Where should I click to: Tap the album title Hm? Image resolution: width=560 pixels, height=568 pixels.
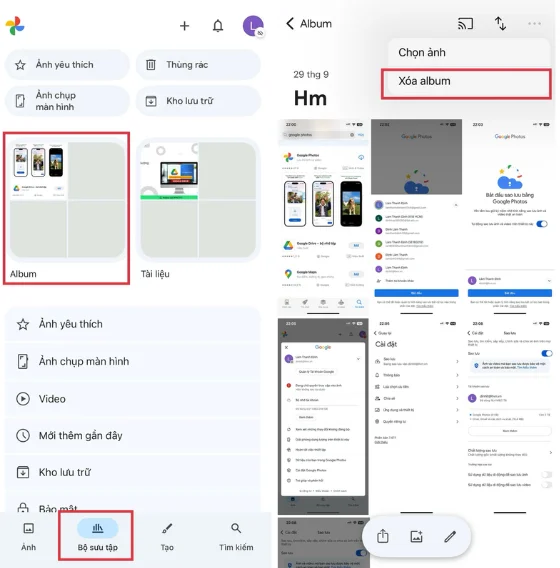tap(310, 98)
